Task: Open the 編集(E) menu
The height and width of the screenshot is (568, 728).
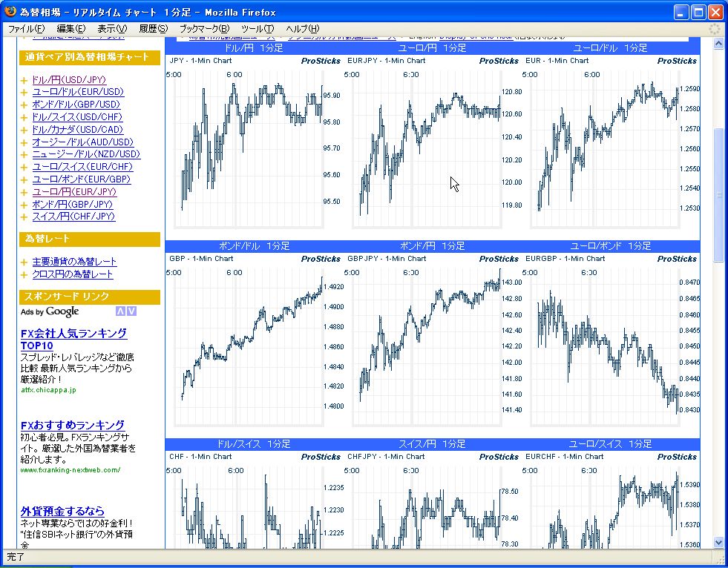Action: [x=71, y=29]
